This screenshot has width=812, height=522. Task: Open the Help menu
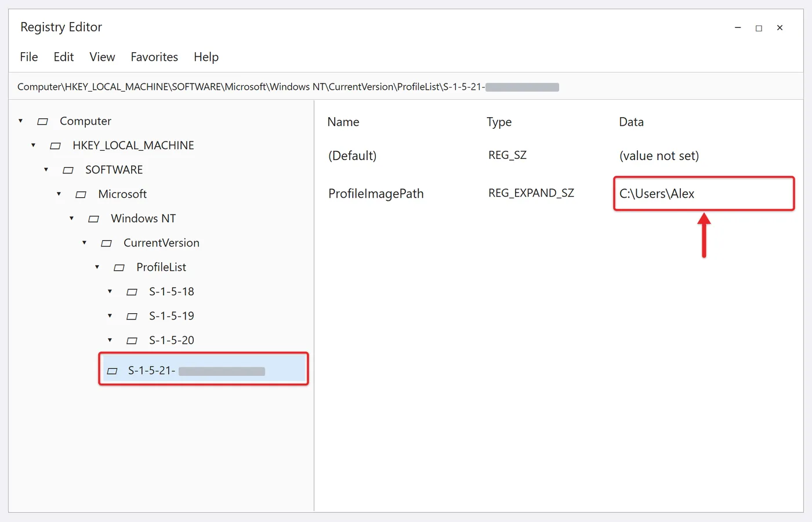(206, 57)
